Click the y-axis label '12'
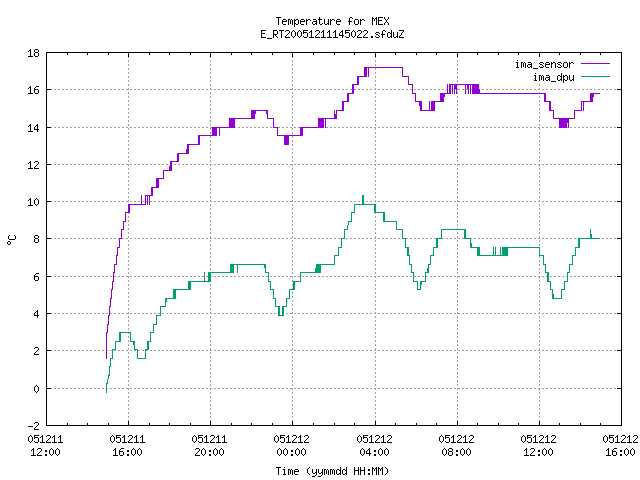 [x=33, y=165]
